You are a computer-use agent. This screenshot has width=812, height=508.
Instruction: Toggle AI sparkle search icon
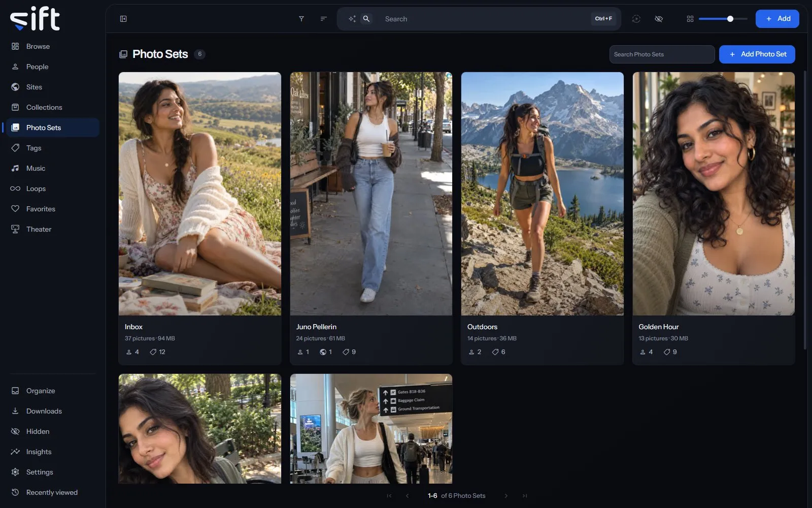tap(352, 19)
